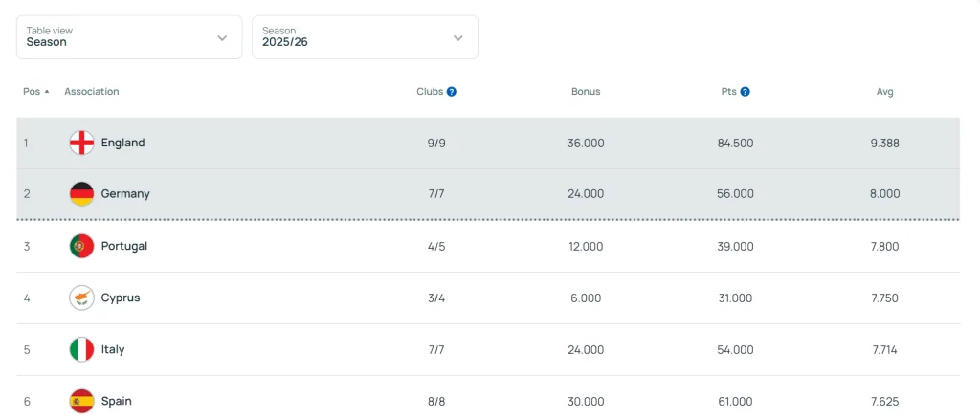Open the Clubs column help icon
This screenshot has height=420, width=980.
(452, 92)
